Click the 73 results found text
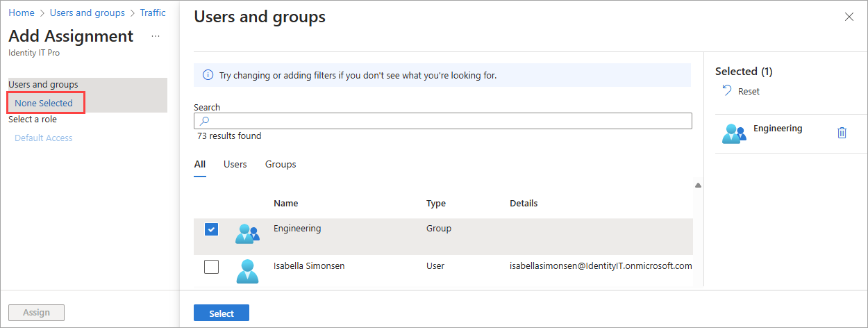868x328 pixels. click(x=229, y=136)
